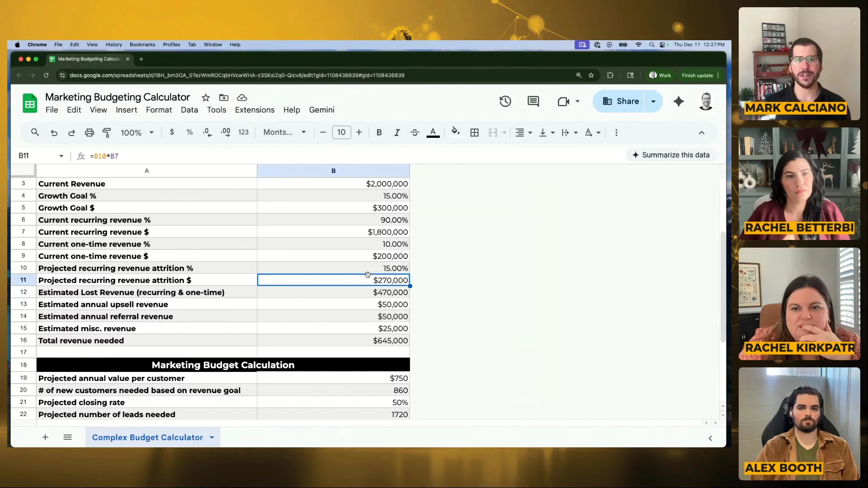The width and height of the screenshot is (868, 488).
Task: Open the cell borders tool
Action: [x=474, y=132]
